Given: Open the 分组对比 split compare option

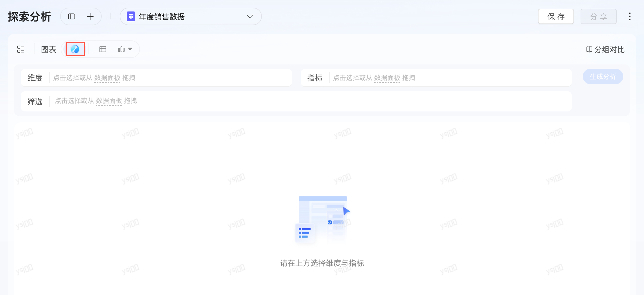Looking at the screenshot, I should (605, 49).
